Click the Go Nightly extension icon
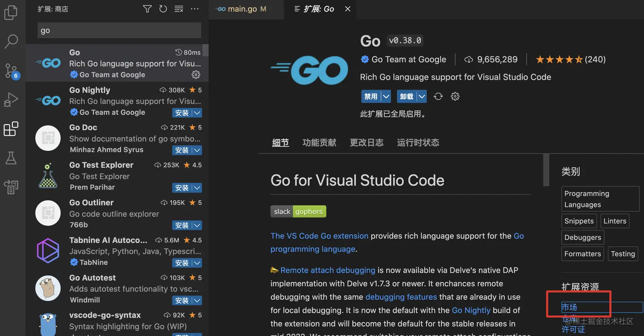This screenshot has width=644, height=336. coord(48,101)
